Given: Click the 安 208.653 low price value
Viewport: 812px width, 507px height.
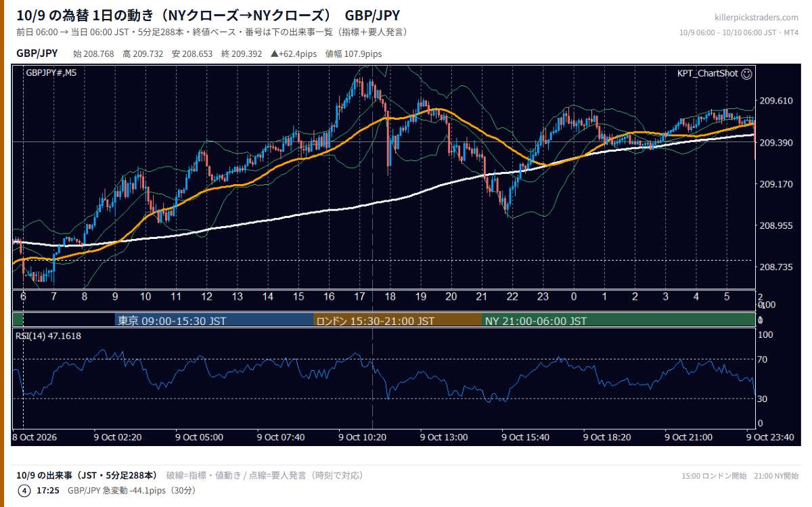Looking at the screenshot, I should pos(192,54).
